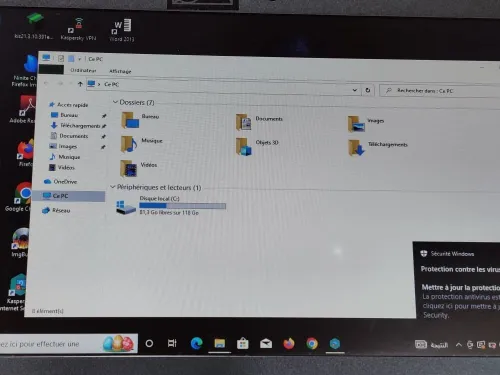500x375 pixels.
Task: Open the Mail app from taskbar
Action: [266, 344]
